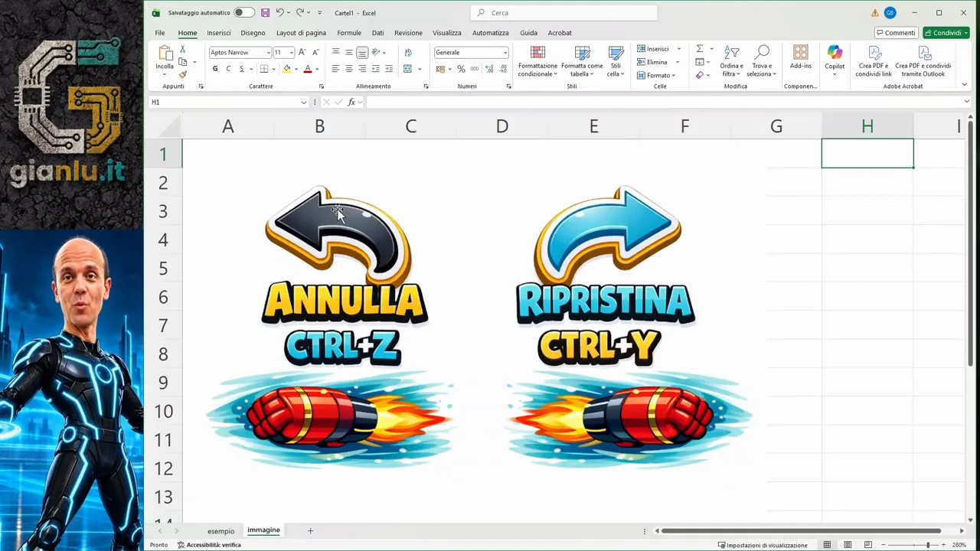The height and width of the screenshot is (551, 980).
Task: Open the Aptos Narrow font dropdown
Action: pos(269,53)
